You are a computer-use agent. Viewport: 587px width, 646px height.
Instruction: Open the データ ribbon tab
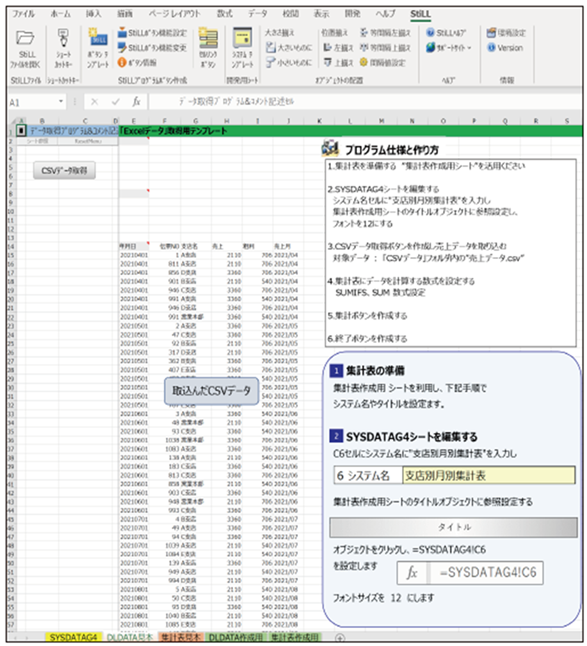tap(257, 14)
